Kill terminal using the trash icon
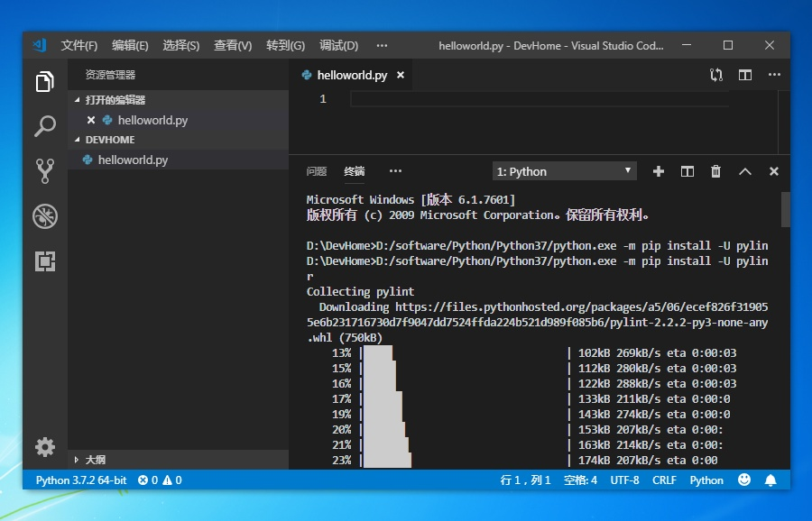This screenshot has width=812, height=521. point(715,171)
